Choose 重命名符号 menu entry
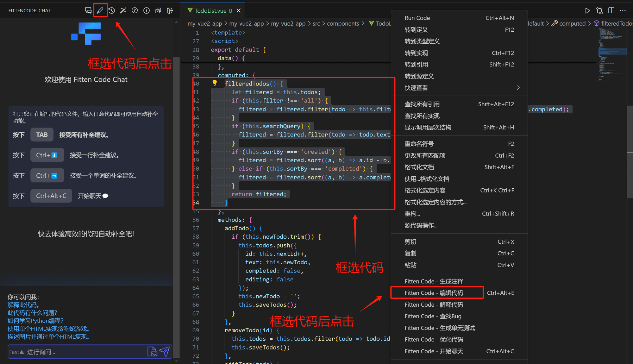Viewport: 633px width, 364px height. coord(459,144)
